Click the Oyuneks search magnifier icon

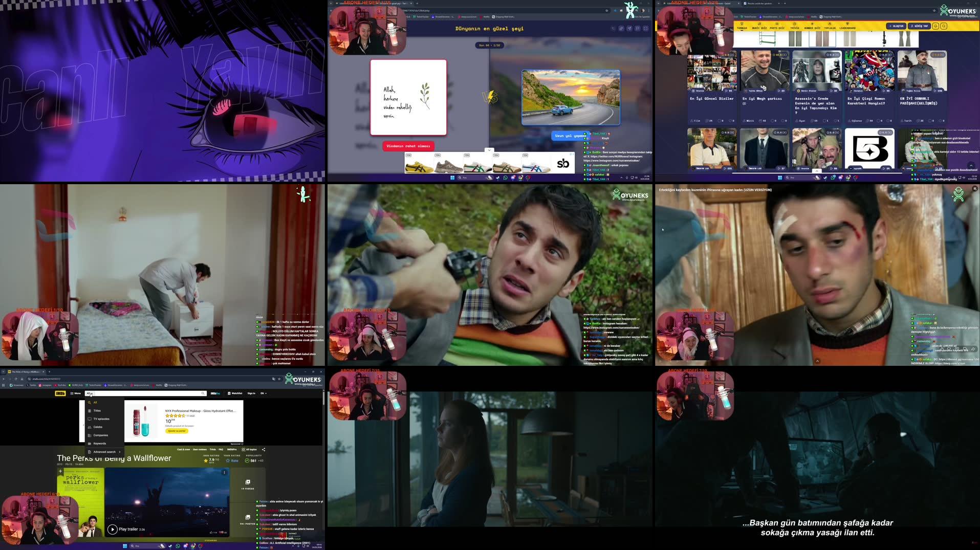pyautogui.click(x=943, y=26)
